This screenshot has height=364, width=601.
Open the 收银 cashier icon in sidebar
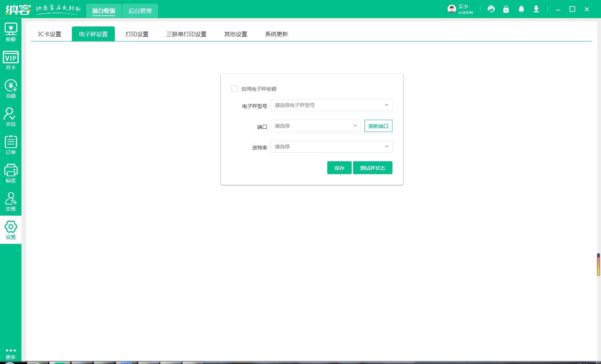(x=11, y=32)
